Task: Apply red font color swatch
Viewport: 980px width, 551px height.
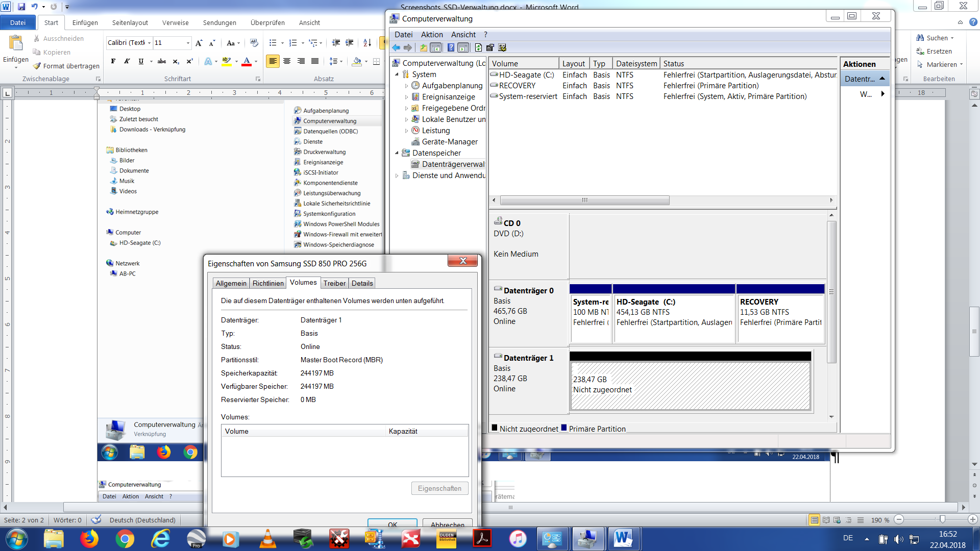Action: click(247, 61)
